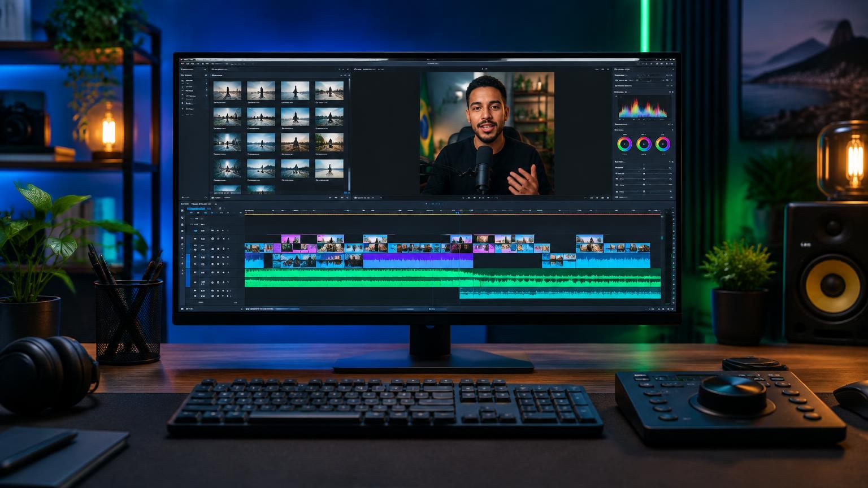Click the presenter video in the preview viewer
This screenshot has height=488, width=868.
pyautogui.click(x=487, y=133)
